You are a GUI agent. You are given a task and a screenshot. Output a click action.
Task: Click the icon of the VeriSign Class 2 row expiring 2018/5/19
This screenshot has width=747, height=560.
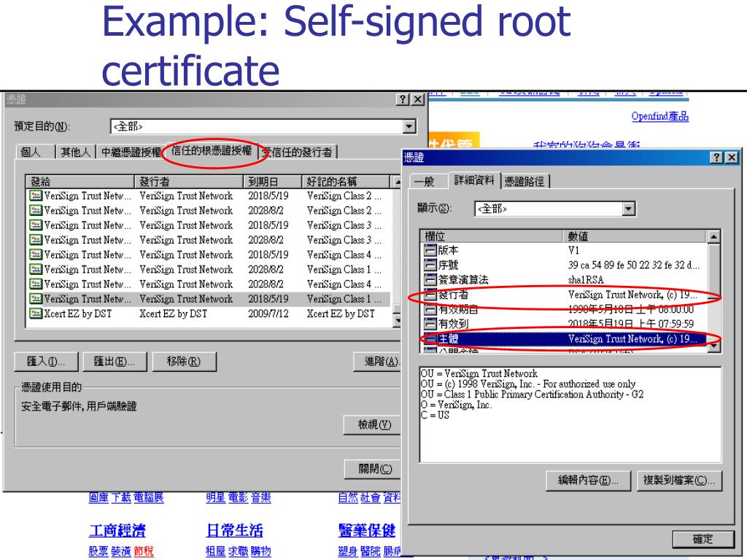[36, 195]
